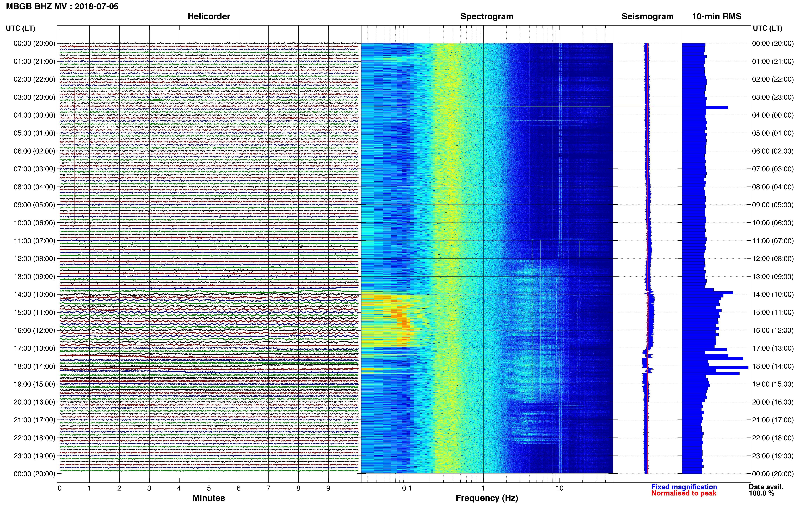Click the '9' tick on the Minutes axis
This screenshot has width=812, height=508.
coord(328,488)
